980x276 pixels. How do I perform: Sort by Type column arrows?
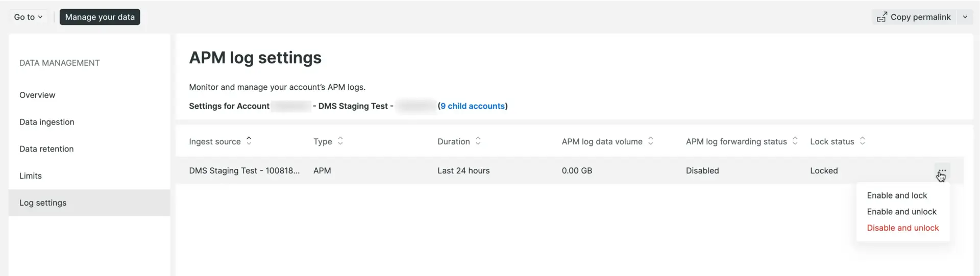click(340, 141)
